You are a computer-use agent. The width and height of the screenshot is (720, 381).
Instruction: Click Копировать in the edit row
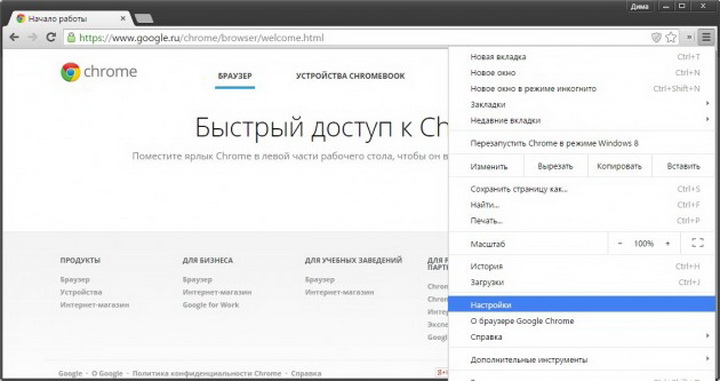click(619, 166)
